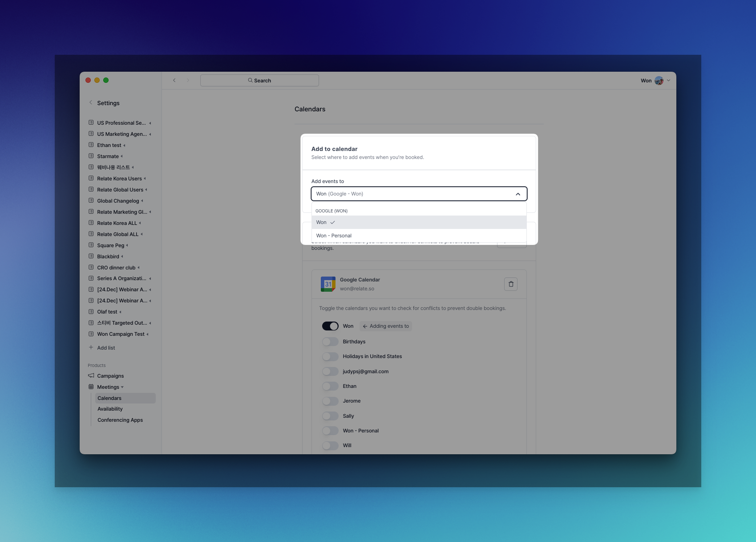Screen dimensions: 756x542
Task: Go forward with the navigation right arrow
Action: coord(188,80)
